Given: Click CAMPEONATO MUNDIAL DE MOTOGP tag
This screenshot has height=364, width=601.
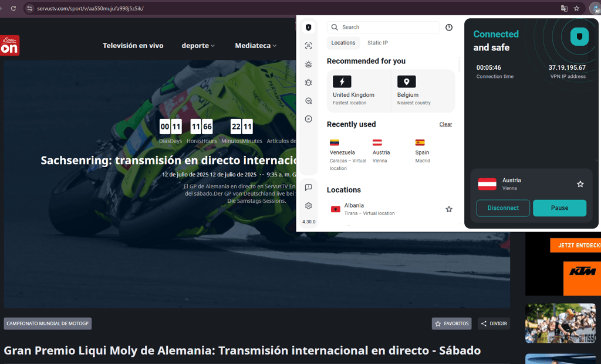Looking at the screenshot, I should coord(48,324).
